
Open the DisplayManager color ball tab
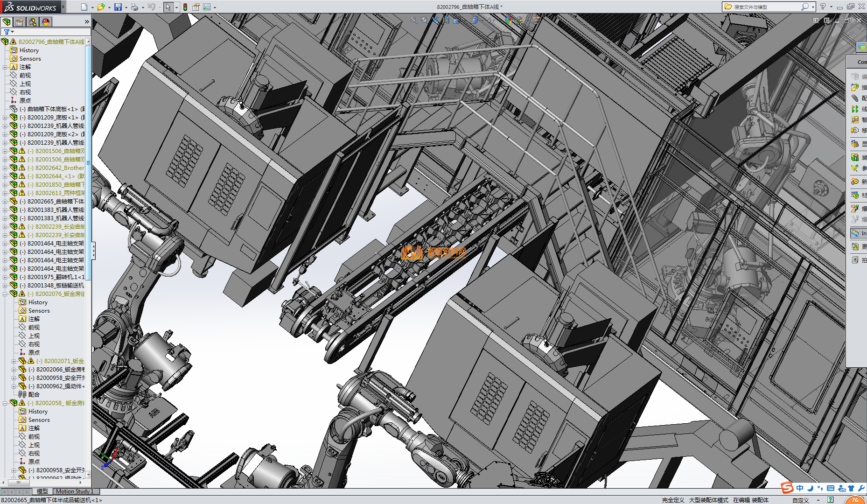pyautogui.click(x=46, y=22)
